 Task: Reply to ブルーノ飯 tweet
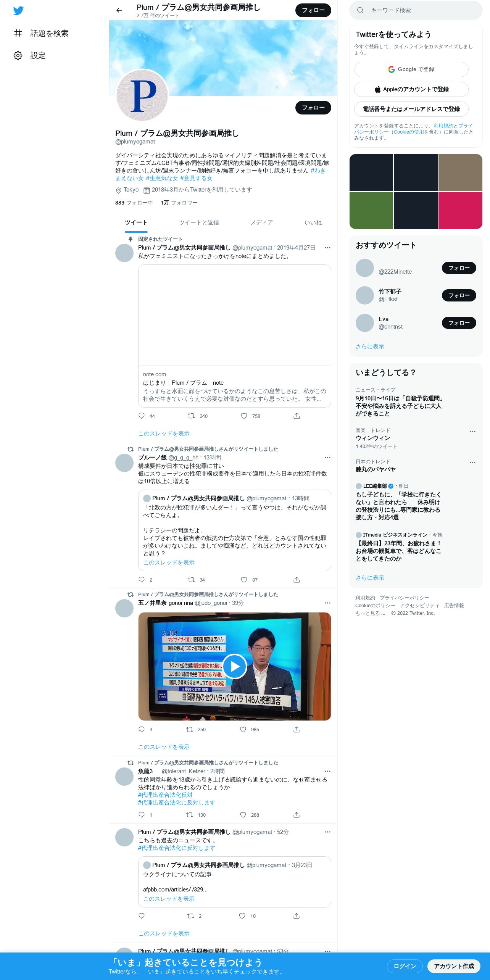[x=142, y=580]
